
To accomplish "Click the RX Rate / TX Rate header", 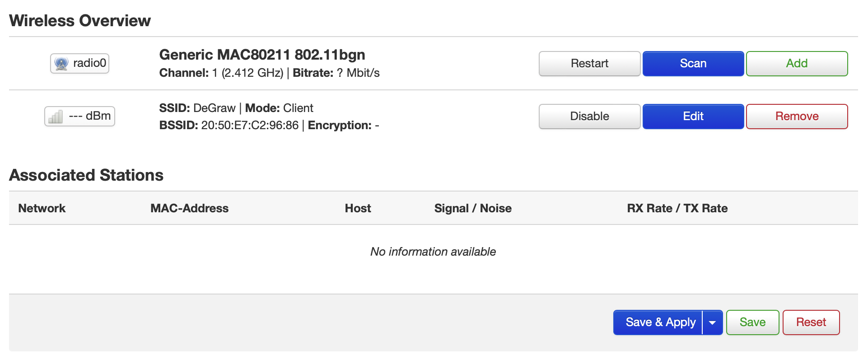I will coord(677,208).
